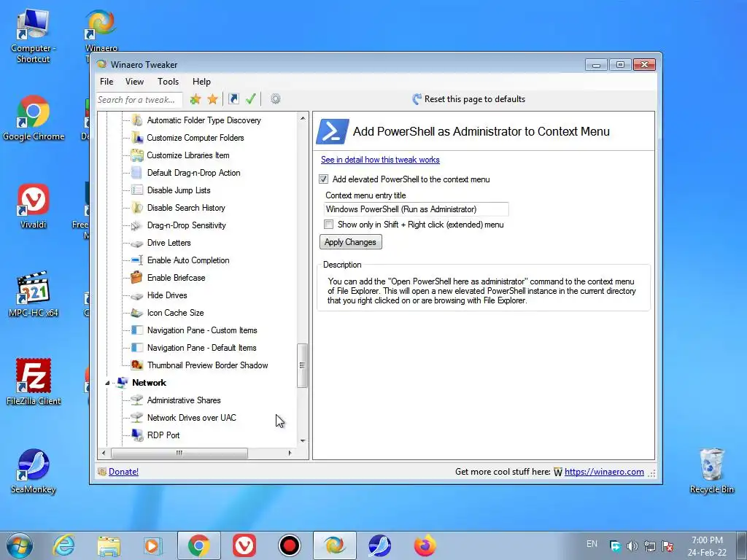
Task: Open the Help menu
Action: (x=201, y=82)
